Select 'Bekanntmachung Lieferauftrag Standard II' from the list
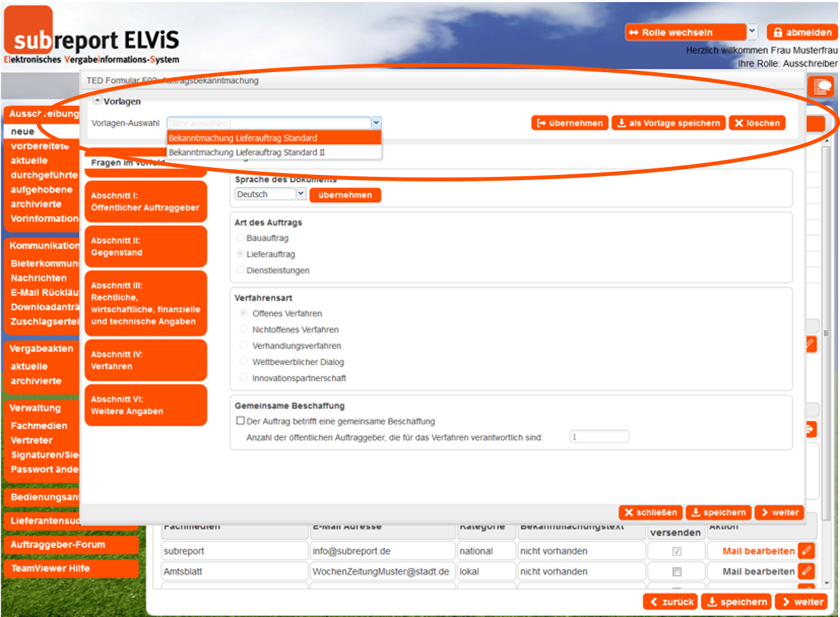The image size is (840, 617). coord(247,152)
